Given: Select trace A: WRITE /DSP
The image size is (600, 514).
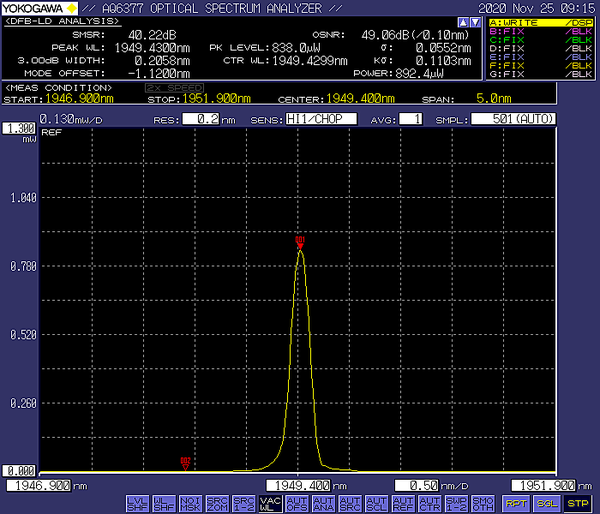Looking at the screenshot, I should 539,21.
